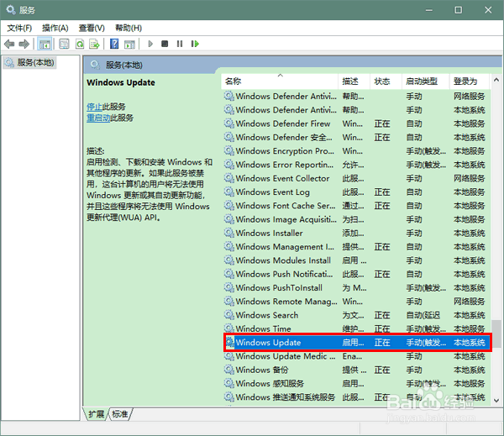The width and height of the screenshot is (504, 436).
Task: Sort by the 登录为 column header
Action: 470,81
